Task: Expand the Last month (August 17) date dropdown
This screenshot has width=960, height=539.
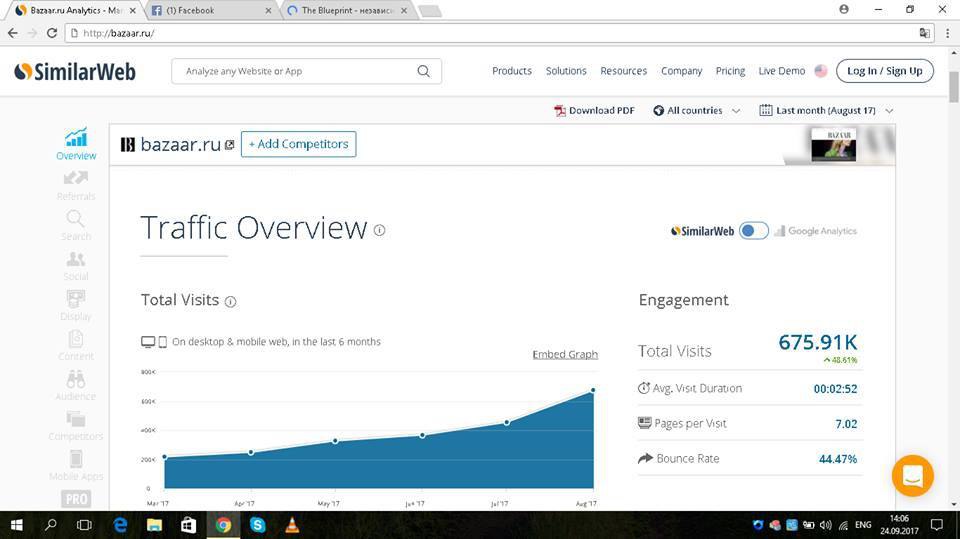Action: (826, 111)
